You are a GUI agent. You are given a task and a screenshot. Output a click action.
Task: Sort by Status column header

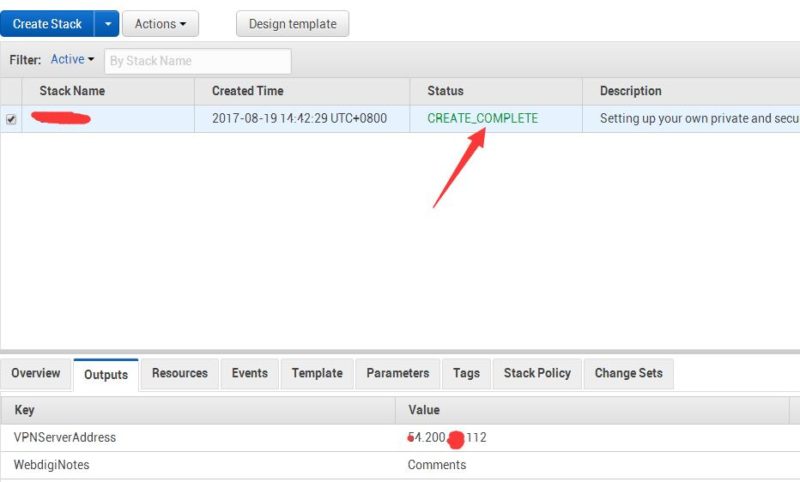445,91
